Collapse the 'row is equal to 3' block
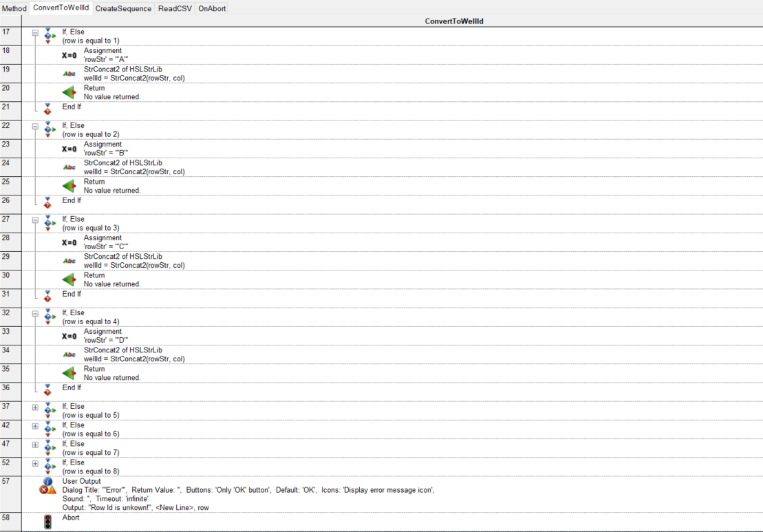763x532 pixels. pos(35,220)
